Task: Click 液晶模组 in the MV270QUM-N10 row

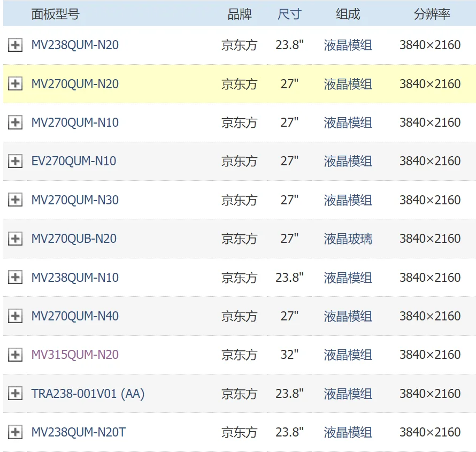Action: pyautogui.click(x=348, y=122)
